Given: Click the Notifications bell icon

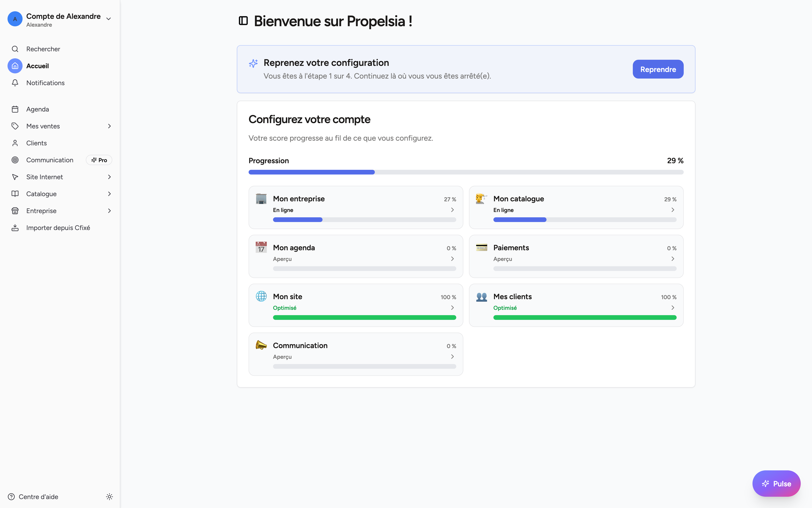Looking at the screenshot, I should [x=15, y=83].
